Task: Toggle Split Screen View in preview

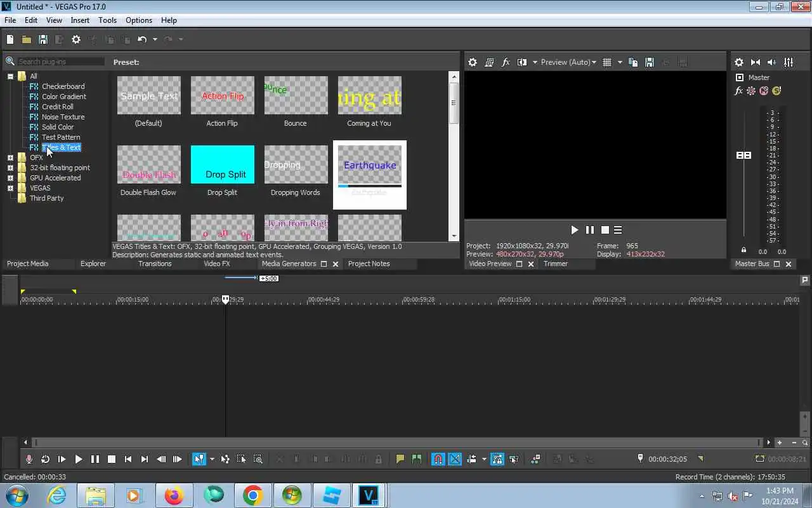Action: [x=522, y=62]
